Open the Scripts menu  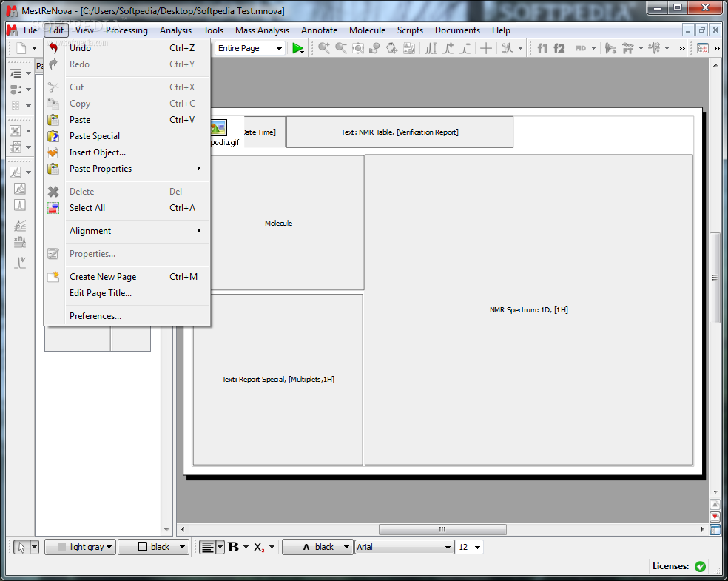[410, 30]
